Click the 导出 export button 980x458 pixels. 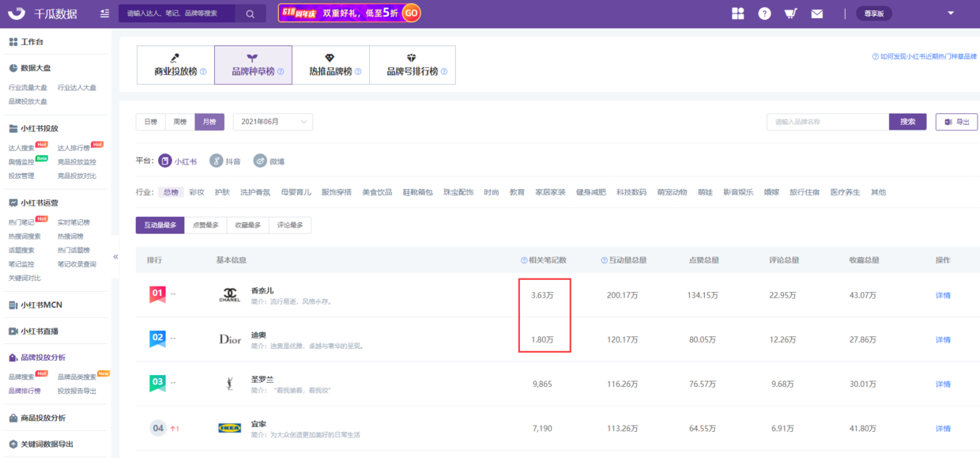[x=956, y=122]
